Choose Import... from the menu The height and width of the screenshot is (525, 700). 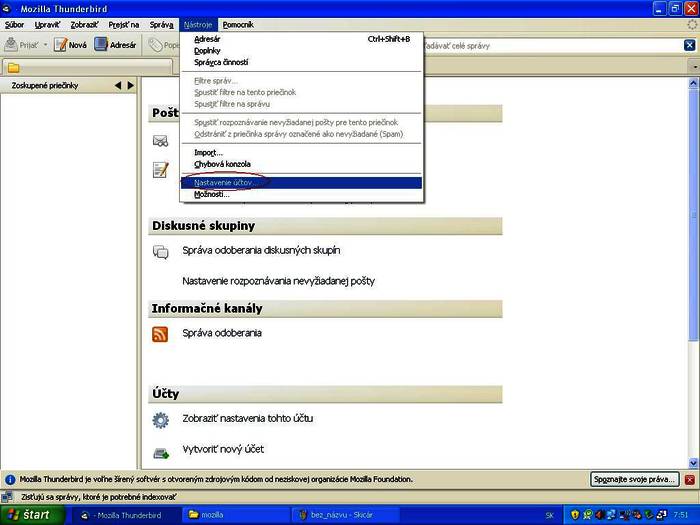point(301,153)
